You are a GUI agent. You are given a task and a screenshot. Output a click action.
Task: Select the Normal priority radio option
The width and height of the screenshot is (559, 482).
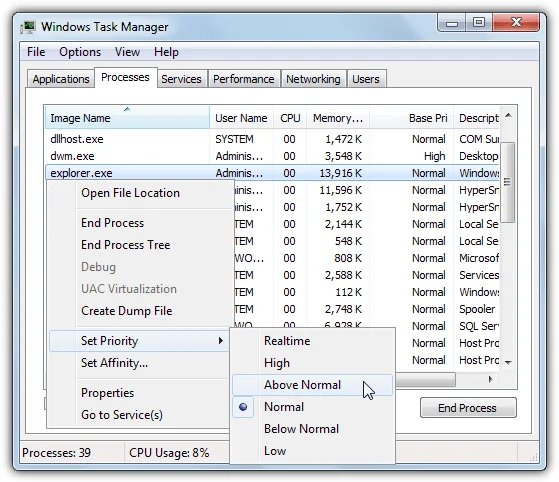click(x=312, y=407)
